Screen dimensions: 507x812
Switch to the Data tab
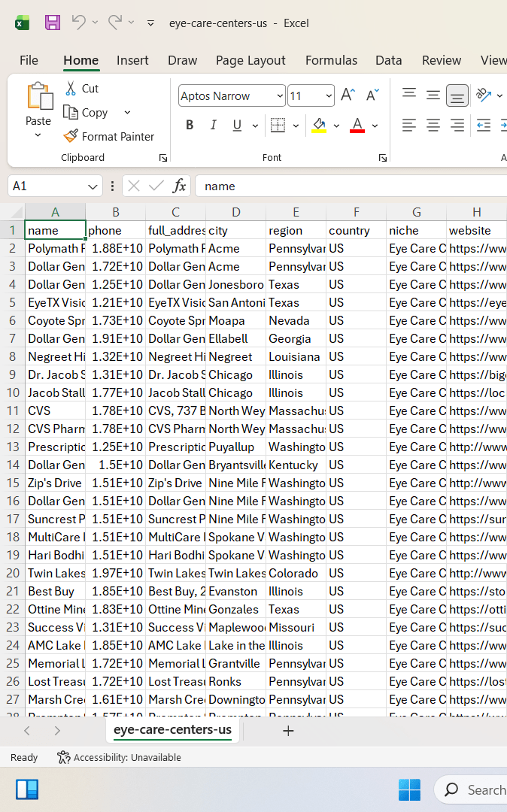tap(389, 61)
